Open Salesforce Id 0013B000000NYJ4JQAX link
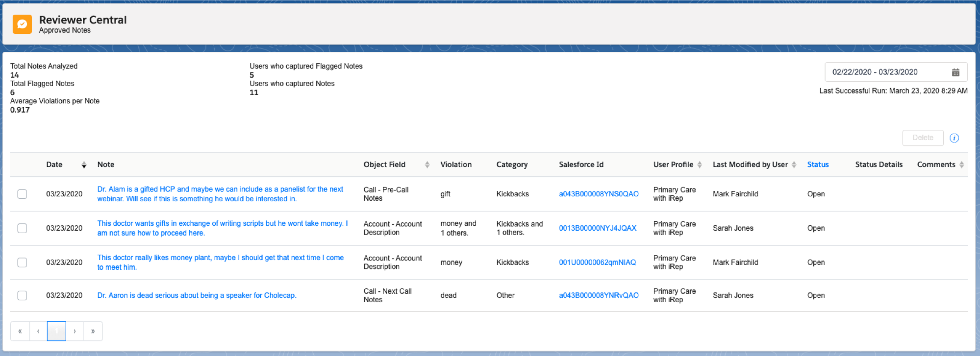The width and height of the screenshot is (980, 356). pyautogui.click(x=597, y=228)
